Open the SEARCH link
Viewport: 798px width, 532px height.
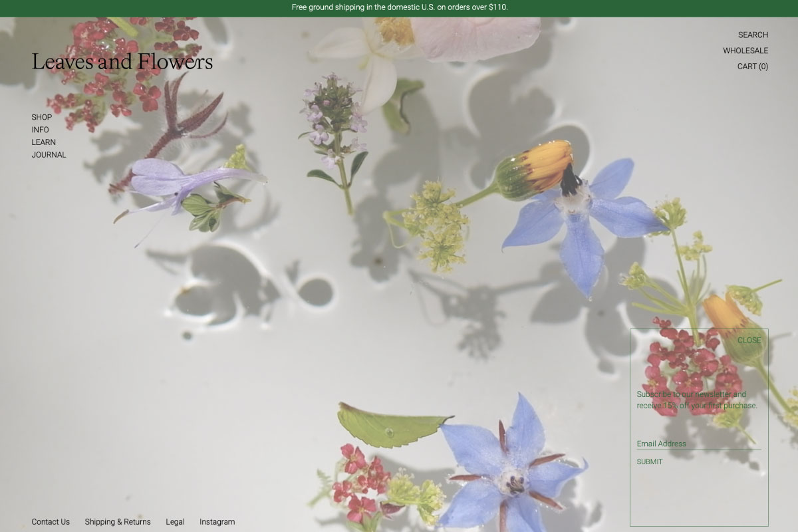753,35
